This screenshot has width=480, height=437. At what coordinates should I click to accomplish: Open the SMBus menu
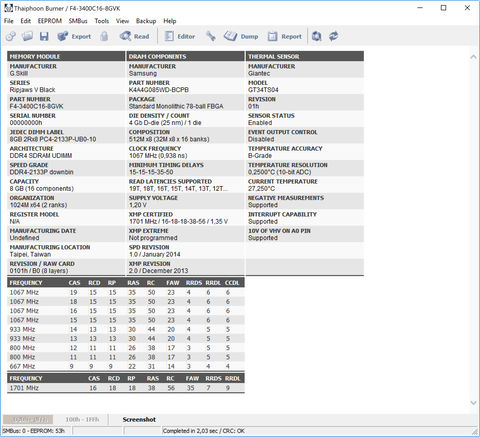click(x=78, y=21)
